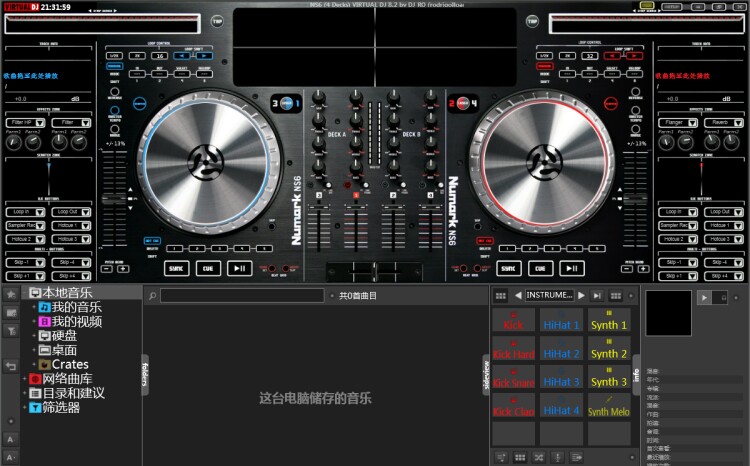
Task: Click right deck pitch fader
Action: (x=636, y=198)
